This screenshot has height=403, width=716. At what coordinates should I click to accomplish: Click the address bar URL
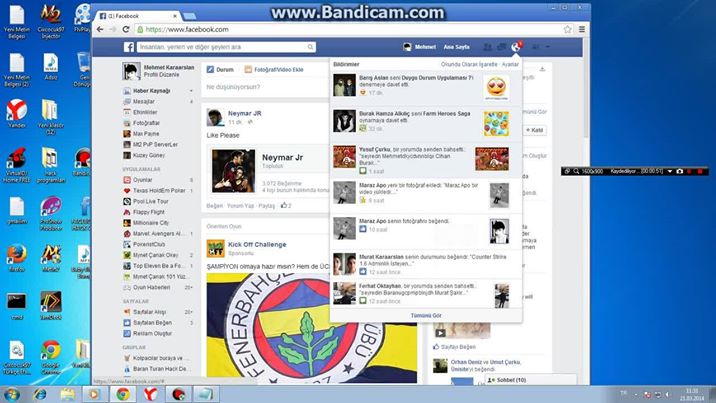coord(187,29)
